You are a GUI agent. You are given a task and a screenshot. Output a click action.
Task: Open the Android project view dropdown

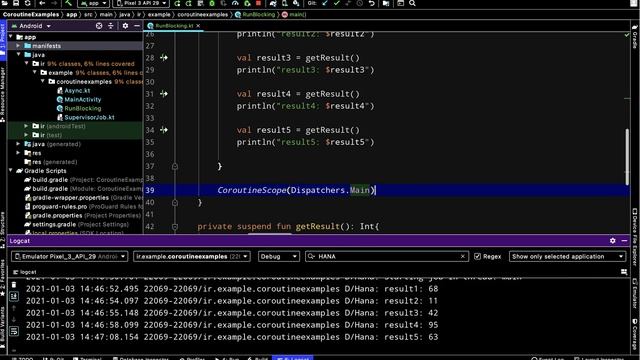point(31,26)
